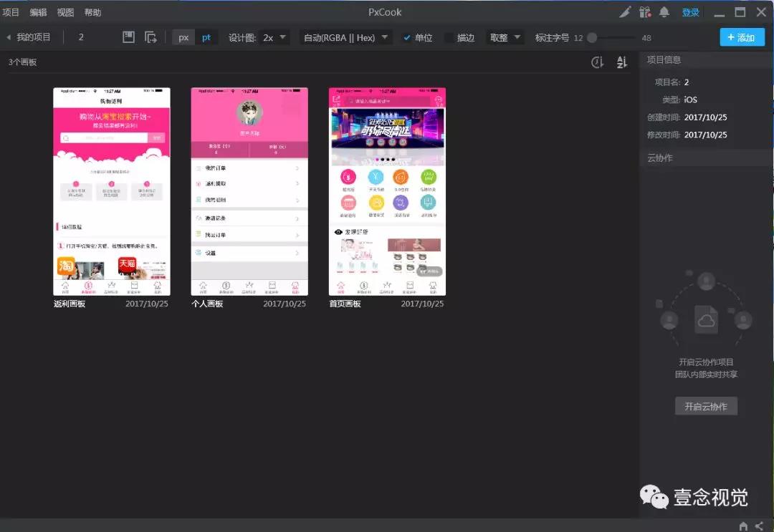Click the save project icon
This screenshot has width=774, height=532.
coord(128,37)
